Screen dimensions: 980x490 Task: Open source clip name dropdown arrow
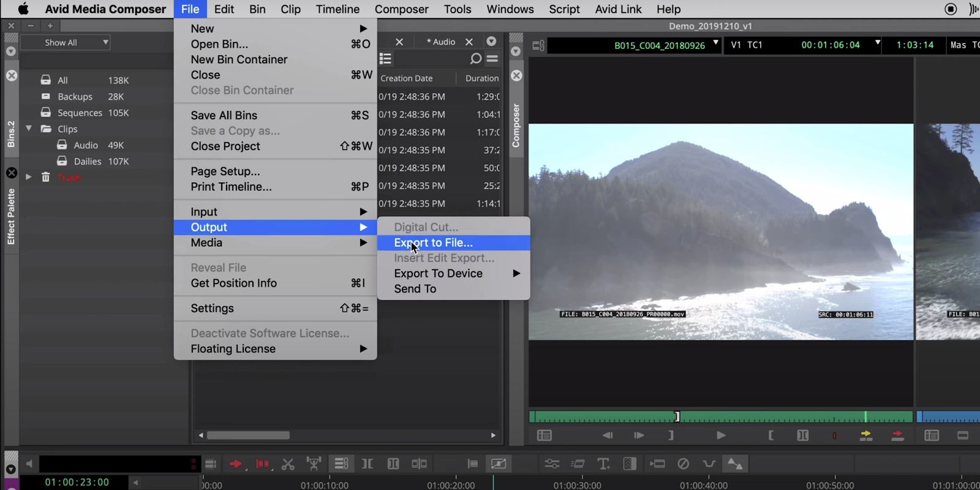[x=716, y=43]
